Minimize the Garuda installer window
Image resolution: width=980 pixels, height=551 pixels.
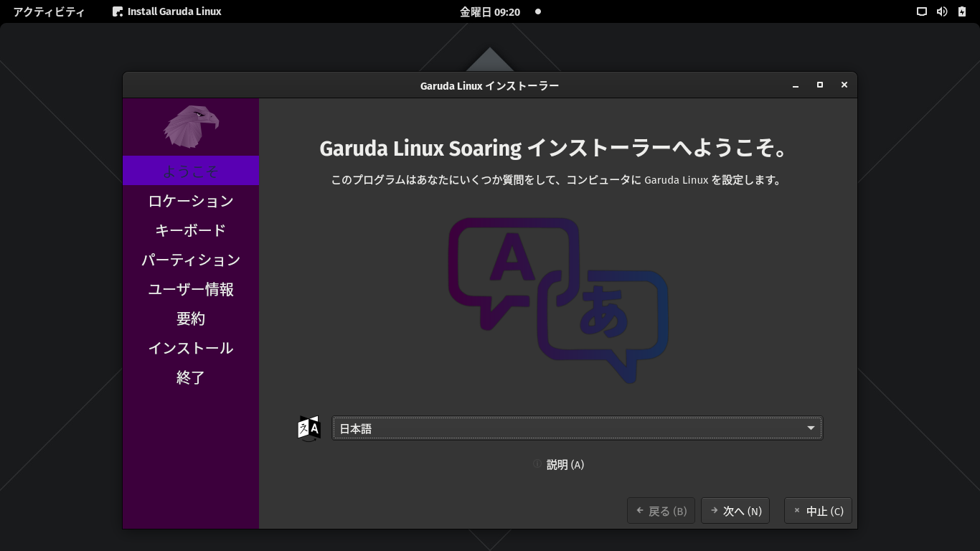tap(796, 85)
